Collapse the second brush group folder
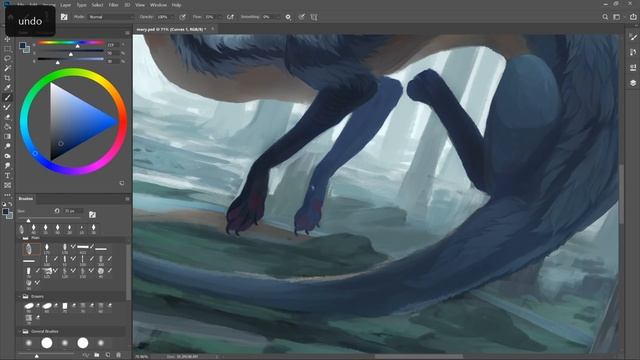The image size is (640, 360). pos(20,297)
